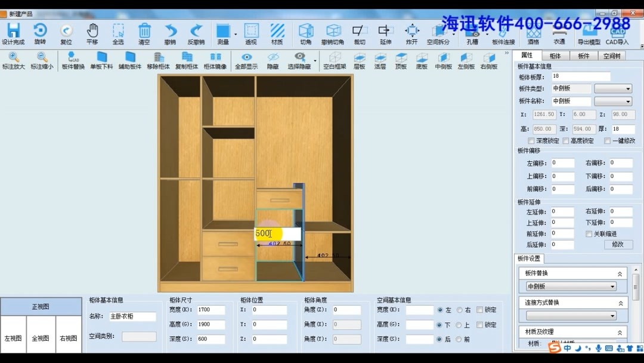Insert a 衣通 clothes rail

[x=559, y=33]
